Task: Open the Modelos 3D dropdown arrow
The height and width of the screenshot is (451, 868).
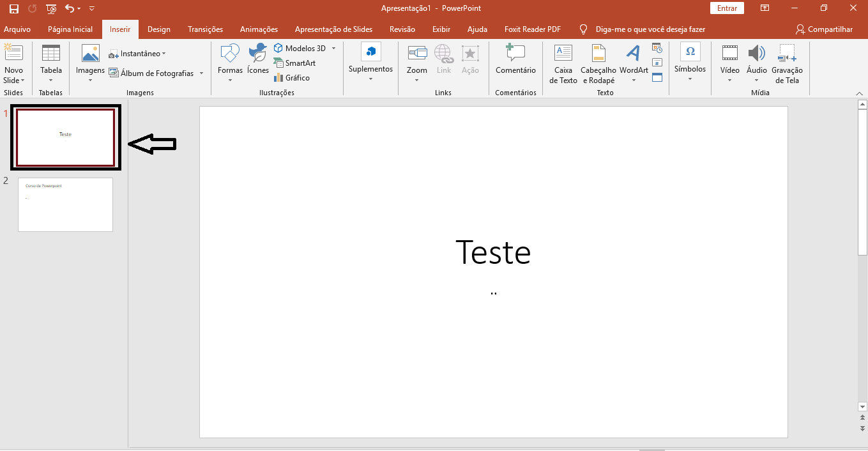Action: point(333,49)
